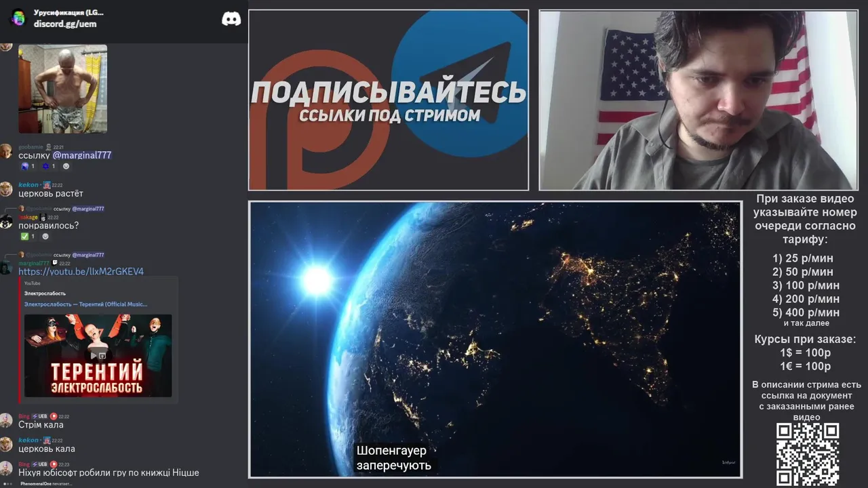Play the Терентий video embed play icon
Viewport: 868px width, 488px height.
tap(92, 355)
